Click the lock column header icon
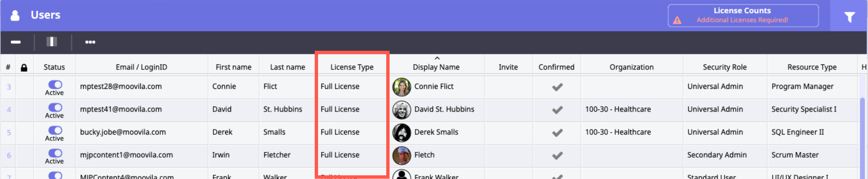868x179 pixels. point(24,68)
